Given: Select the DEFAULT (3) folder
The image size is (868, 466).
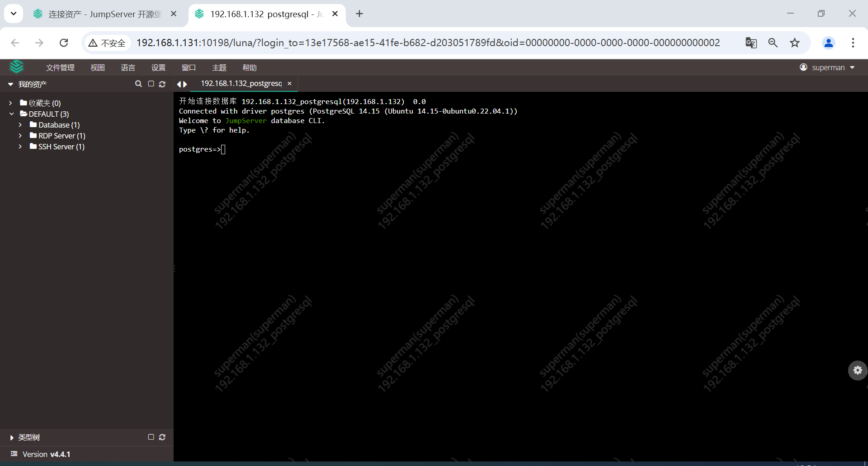Looking at the screenshot, I should click(44, 114).
